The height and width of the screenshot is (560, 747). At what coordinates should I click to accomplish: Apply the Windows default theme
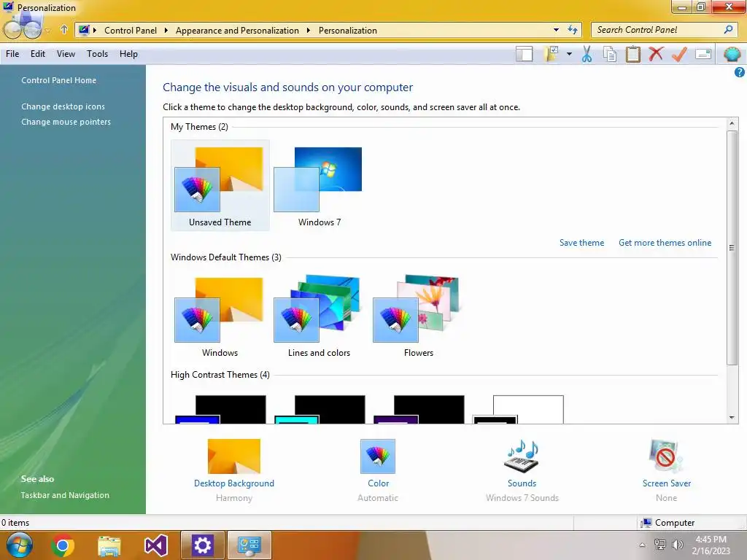(220, 316)
